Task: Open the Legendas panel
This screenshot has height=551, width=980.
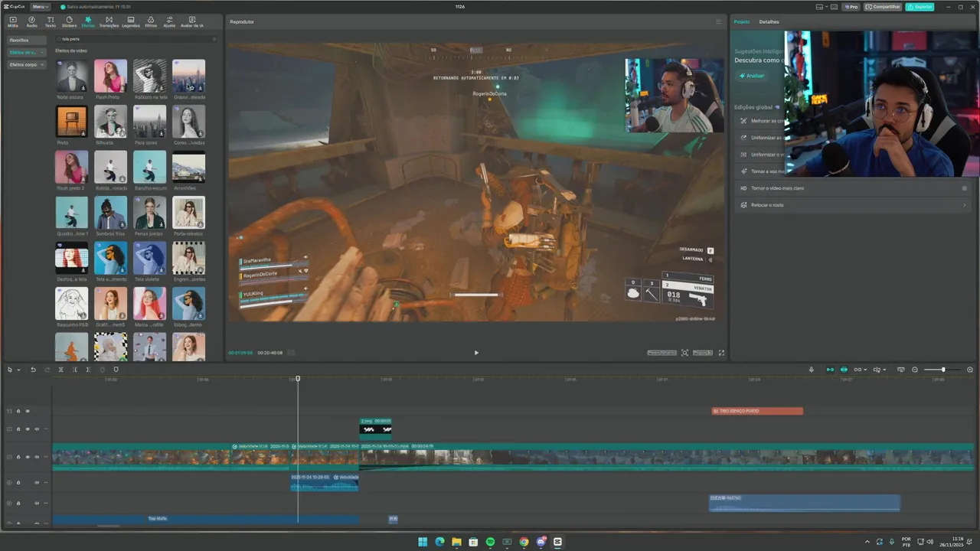Action: click(x=131, y=21)
